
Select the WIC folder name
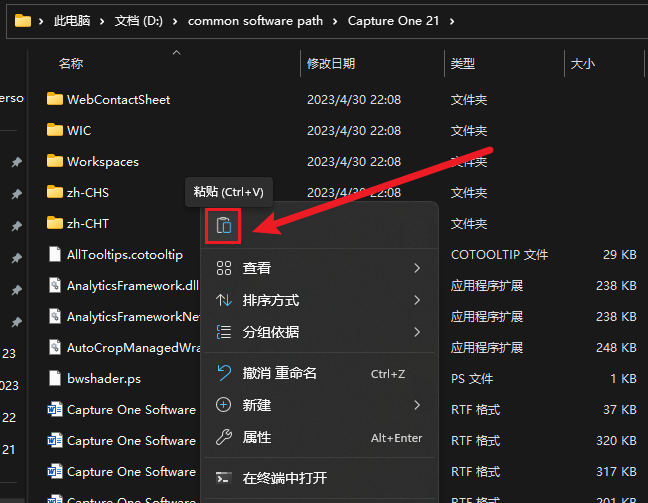[79, 131]
